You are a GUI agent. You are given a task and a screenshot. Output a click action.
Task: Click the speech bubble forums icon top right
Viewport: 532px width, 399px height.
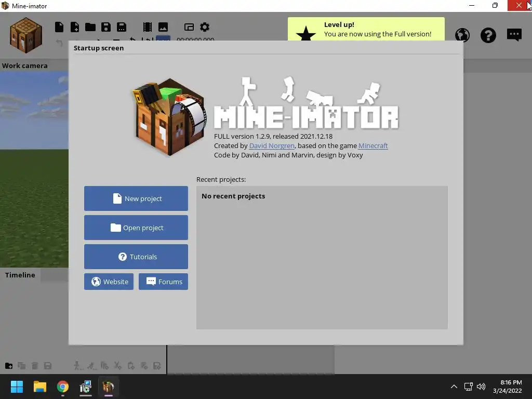pyautogui.click(x=514, y=35)
